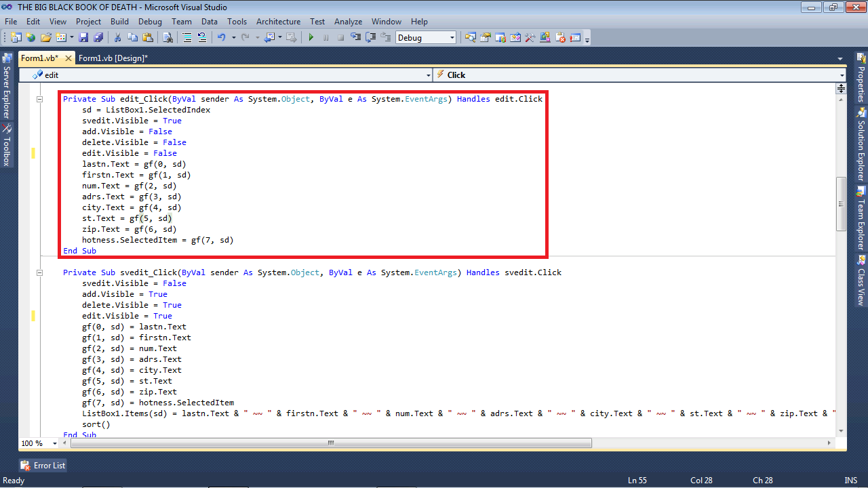
Task: Click the Paste clipboard icon
Action: coord(148,37)
